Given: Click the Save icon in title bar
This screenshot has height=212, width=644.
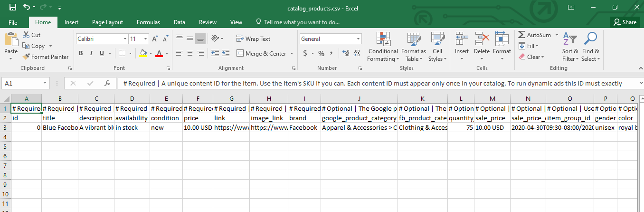Looking at the screenshot, I should tap(13, 8).
